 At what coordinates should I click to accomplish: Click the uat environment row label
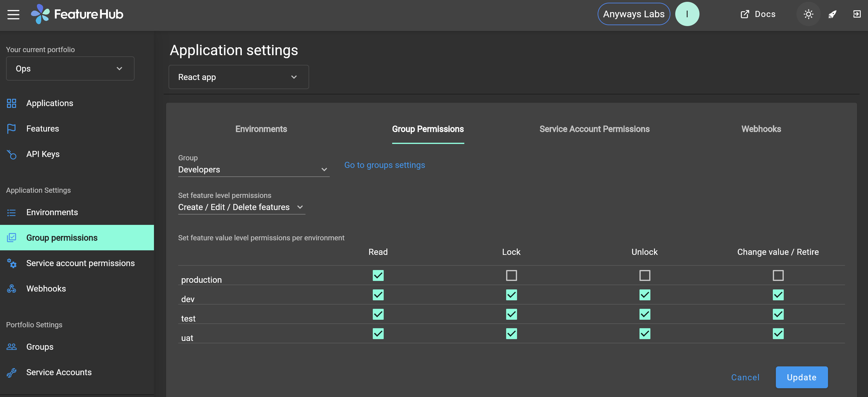tap(187, 338)
